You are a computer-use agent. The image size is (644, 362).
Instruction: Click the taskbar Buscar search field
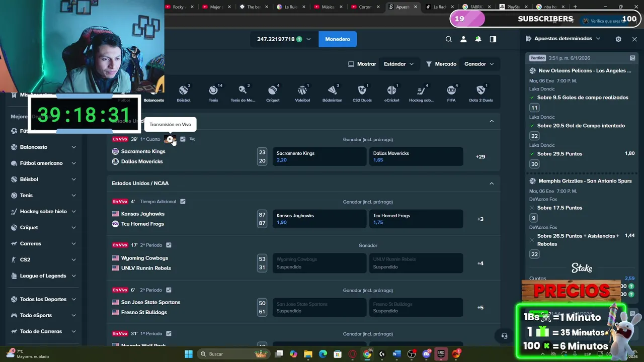[x=234, y=354]
